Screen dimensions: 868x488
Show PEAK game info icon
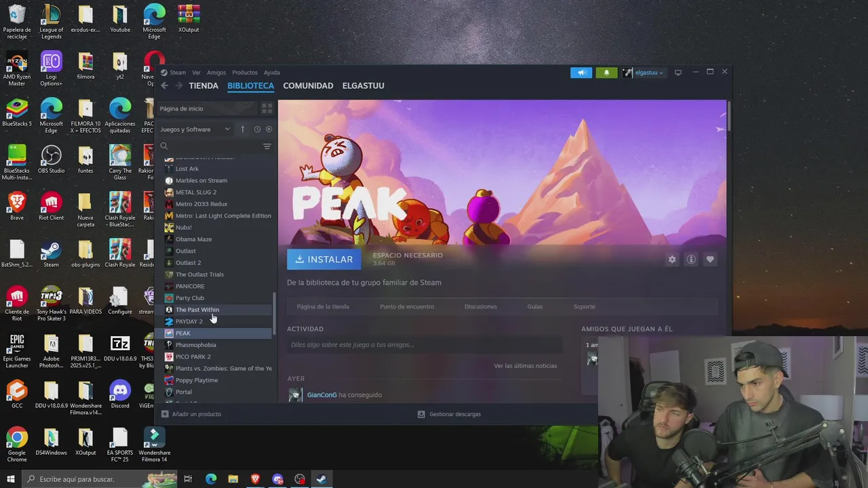pos(691,260)
